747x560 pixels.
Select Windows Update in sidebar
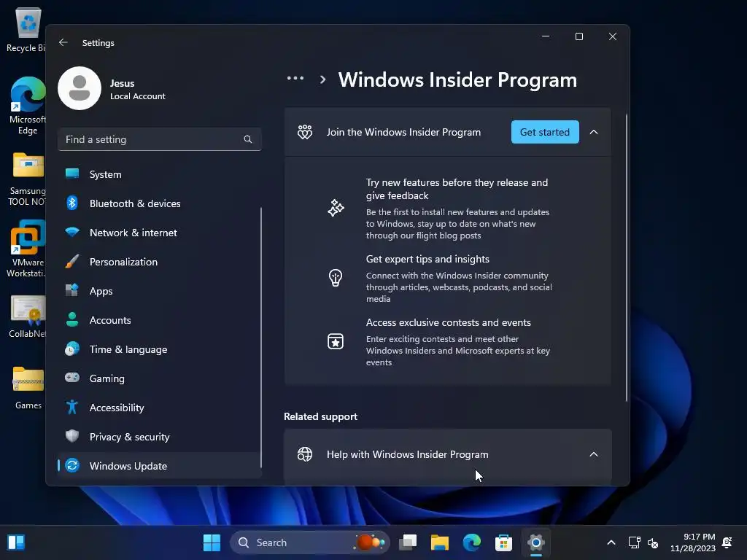click(159, 466)
